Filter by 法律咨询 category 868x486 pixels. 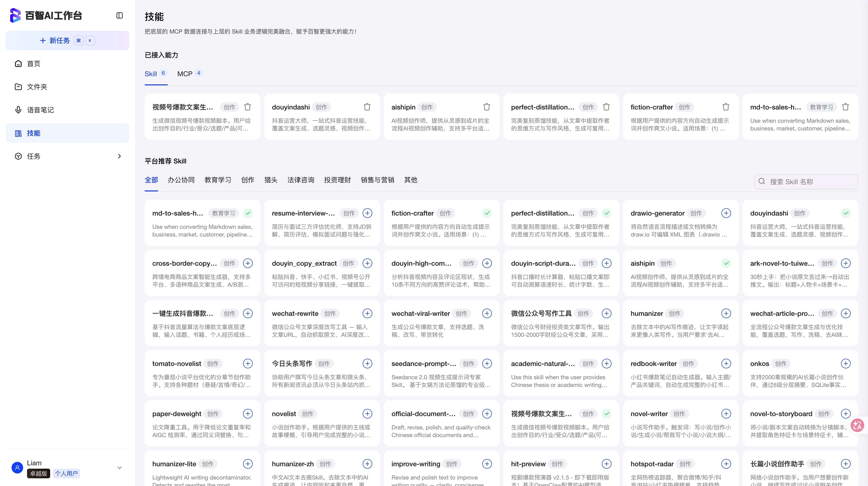[x=301, y=180]
